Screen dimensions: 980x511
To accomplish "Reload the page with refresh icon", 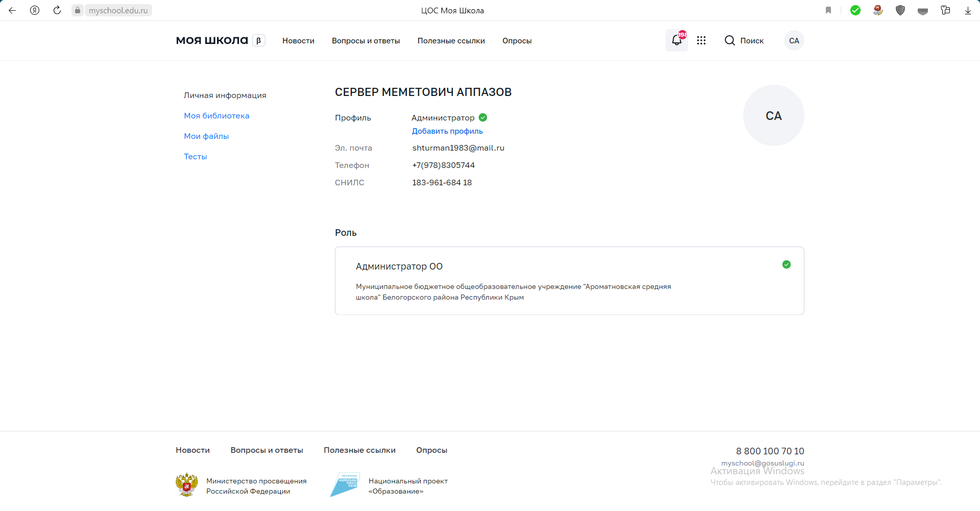I will click(x=57, y=10).
